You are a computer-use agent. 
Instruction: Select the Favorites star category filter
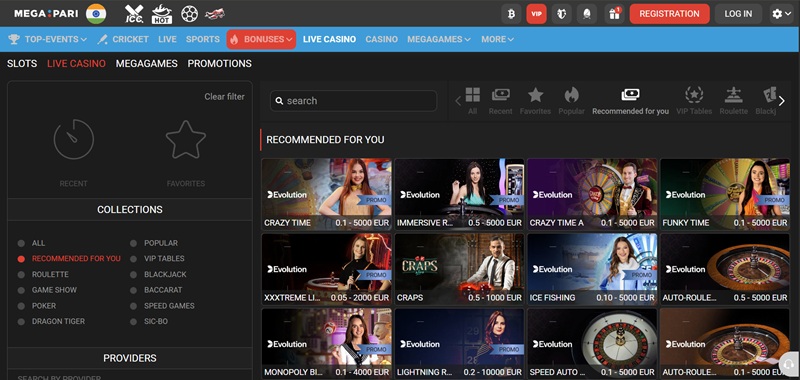point(535,101)
